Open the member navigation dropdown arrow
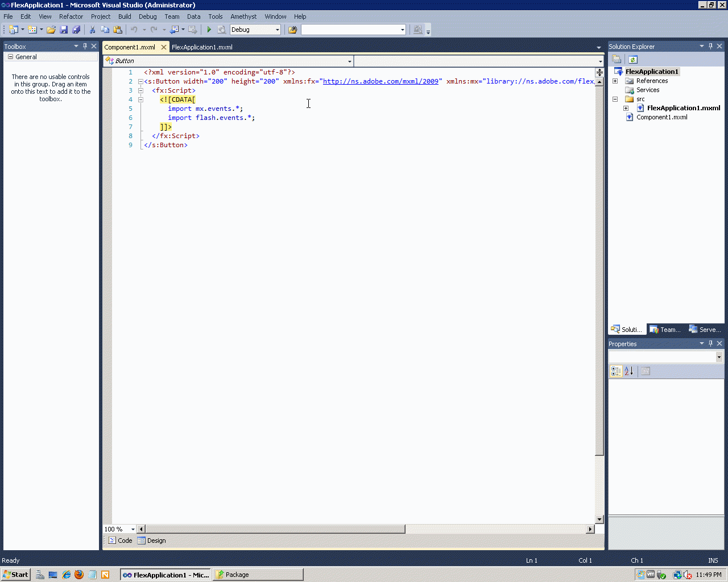 [600, 61]
